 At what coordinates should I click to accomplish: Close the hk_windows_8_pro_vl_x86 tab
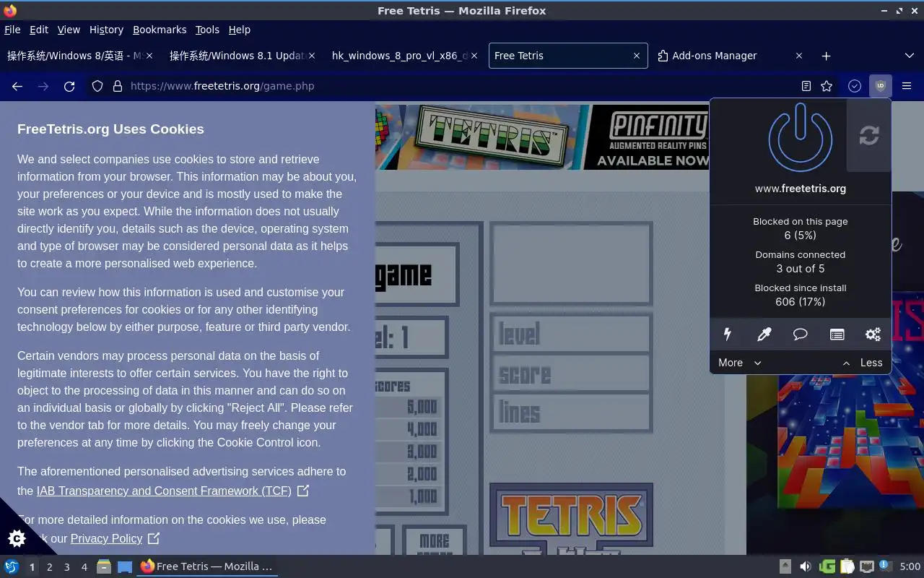click(x=474, y=56)
